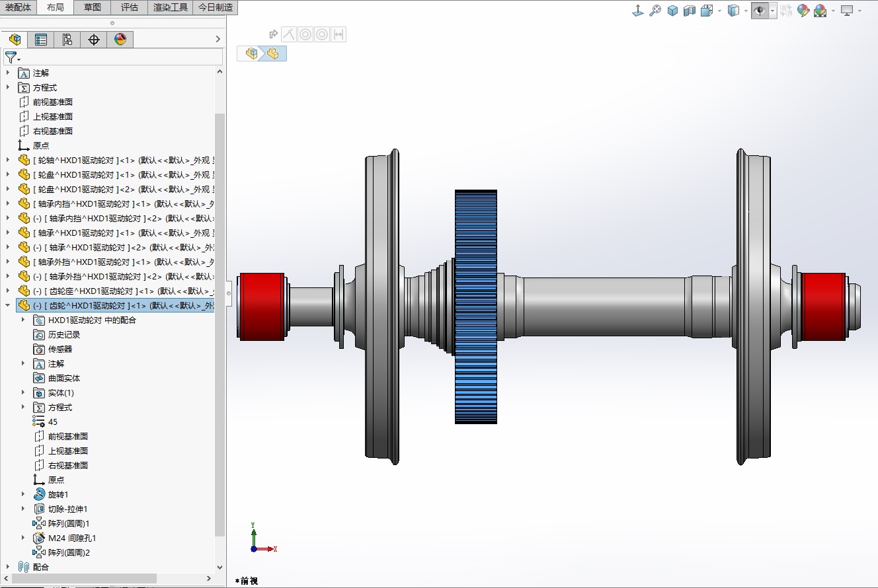Click the left red bearing in the model

(262, 307)
